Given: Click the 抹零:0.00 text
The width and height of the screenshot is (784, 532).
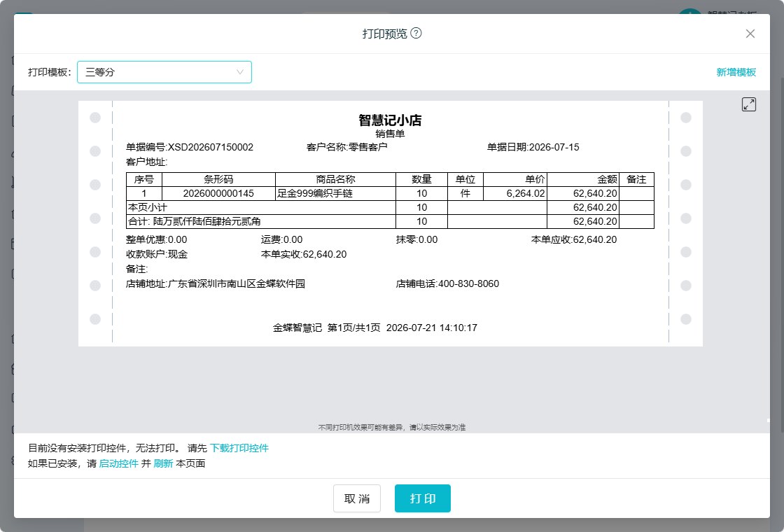Looking at the screenshot, I should (416, 239).
